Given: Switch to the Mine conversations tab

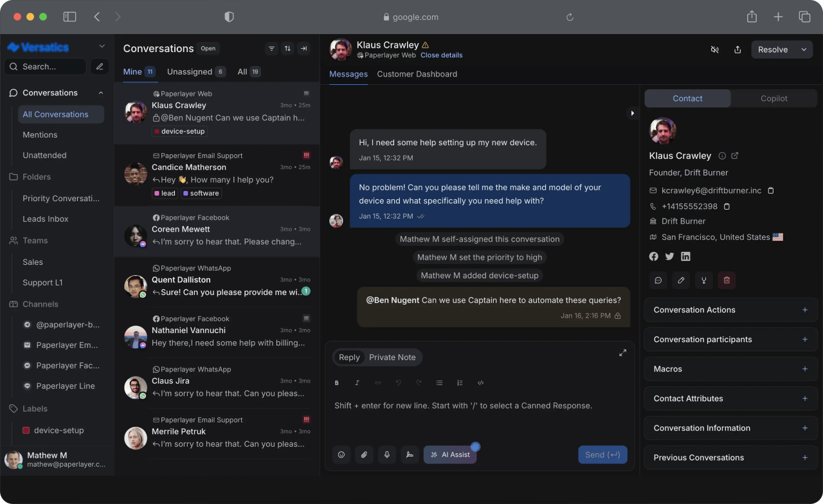Looking at the screenshot, I should (x=139, y=72).
